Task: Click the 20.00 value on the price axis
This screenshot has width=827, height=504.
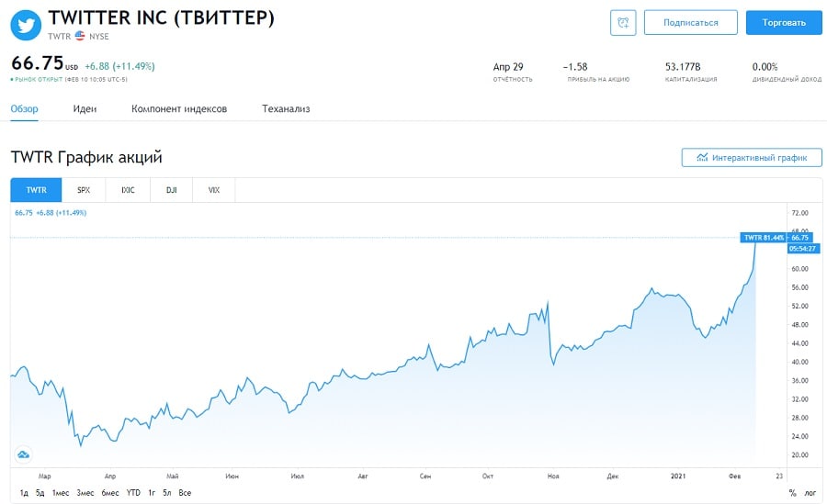Action: pos(799,455)
